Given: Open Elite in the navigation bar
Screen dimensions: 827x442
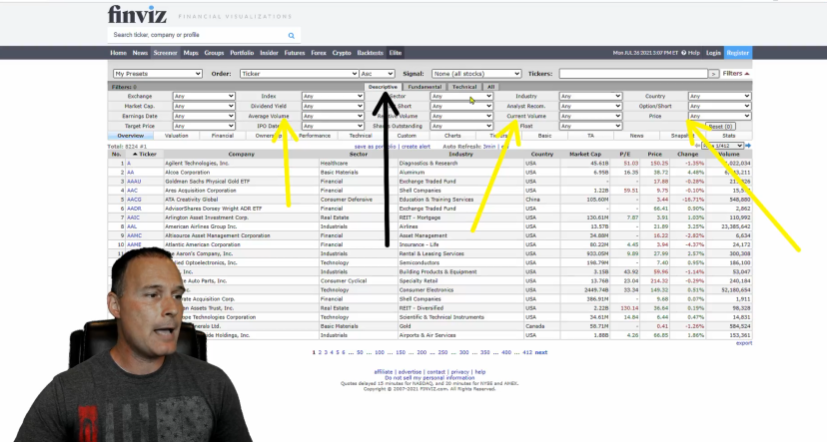Looking at the screenshot, I should click(x=395, y=53).
